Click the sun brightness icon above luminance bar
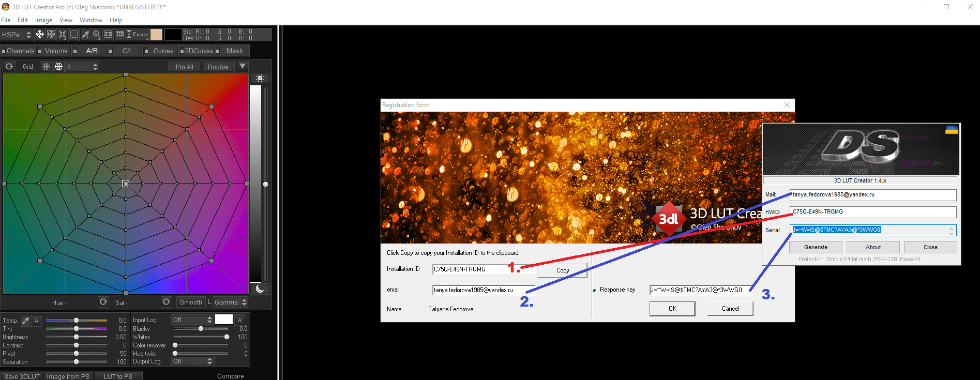The height and width of the screenshot is (380, 980). point(260,78)
